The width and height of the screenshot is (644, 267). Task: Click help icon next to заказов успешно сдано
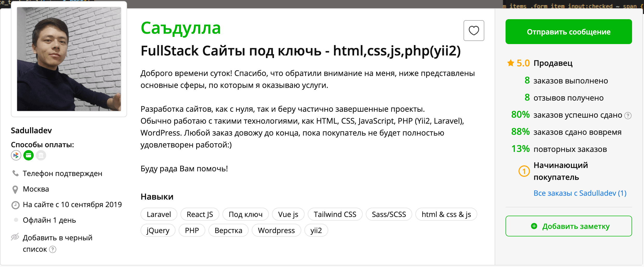[x=628, y=115]
